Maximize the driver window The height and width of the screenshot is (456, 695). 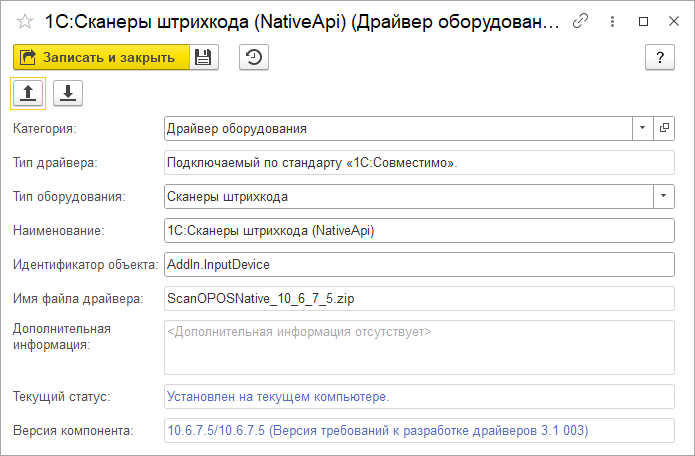coord(644,21)
